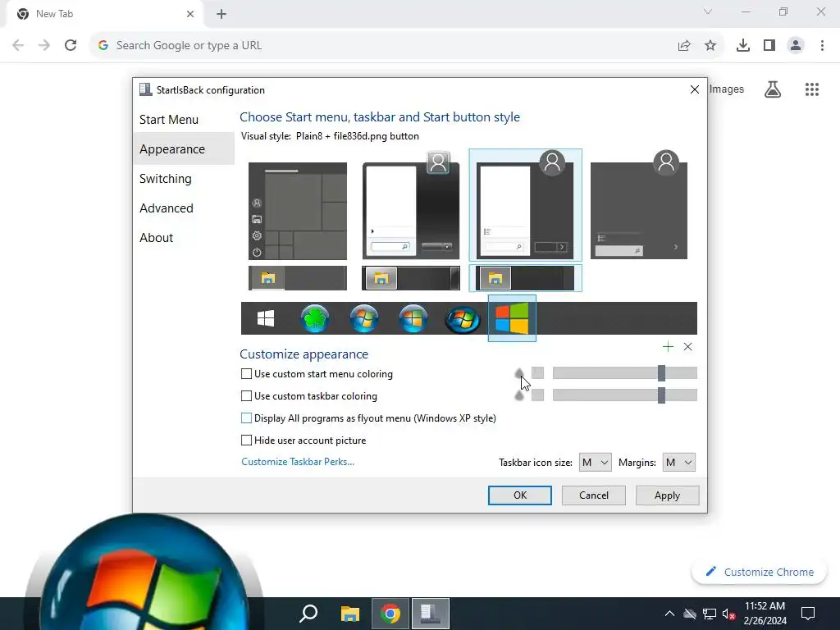Viewport: 840px width, 630px height.
Task: Open Chrome tab search chevron
Action: [708, 11]
